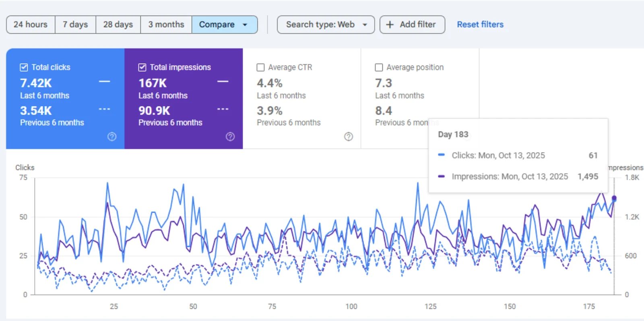Click solid line legend icon beside 7.42K
The image size is (644, 321).
coord(104,82)
